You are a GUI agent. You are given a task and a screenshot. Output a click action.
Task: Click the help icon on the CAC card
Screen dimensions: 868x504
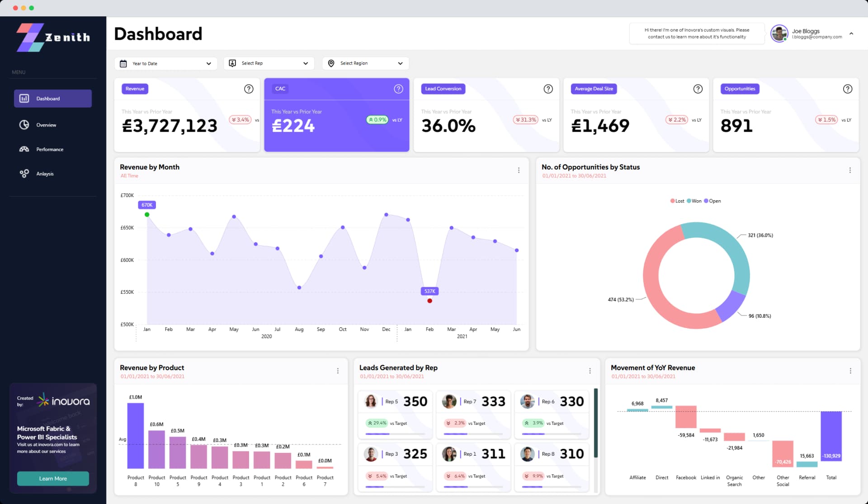(398, 89)
